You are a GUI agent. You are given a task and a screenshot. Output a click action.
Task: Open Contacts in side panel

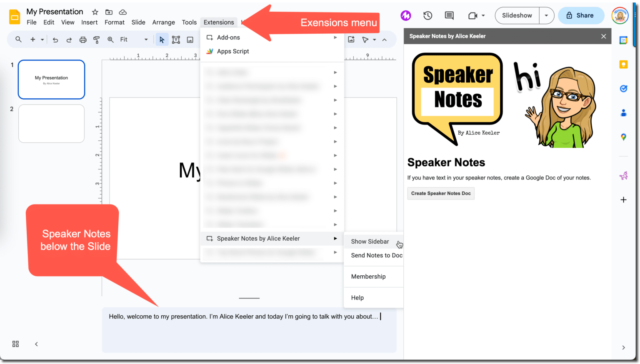pyautogui.click(x=623, y=112)
